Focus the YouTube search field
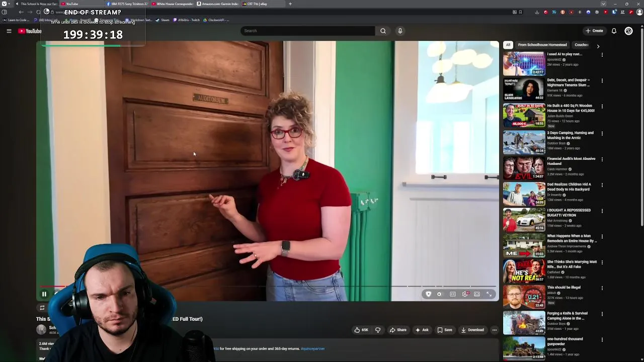Screen dimensions: 644x362 point(308,31)
